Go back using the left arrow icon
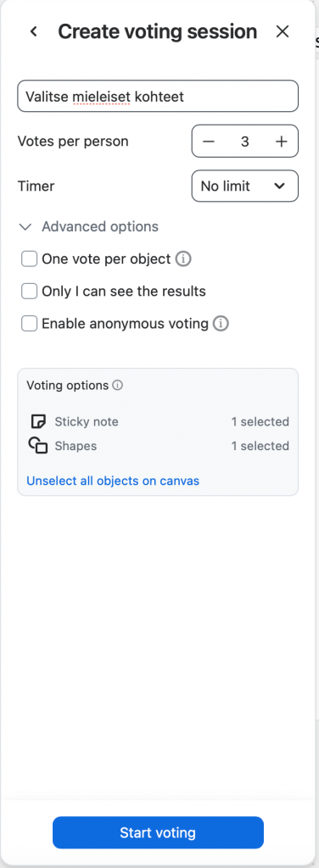Screen dimensions: 319x868 point(34,31)
